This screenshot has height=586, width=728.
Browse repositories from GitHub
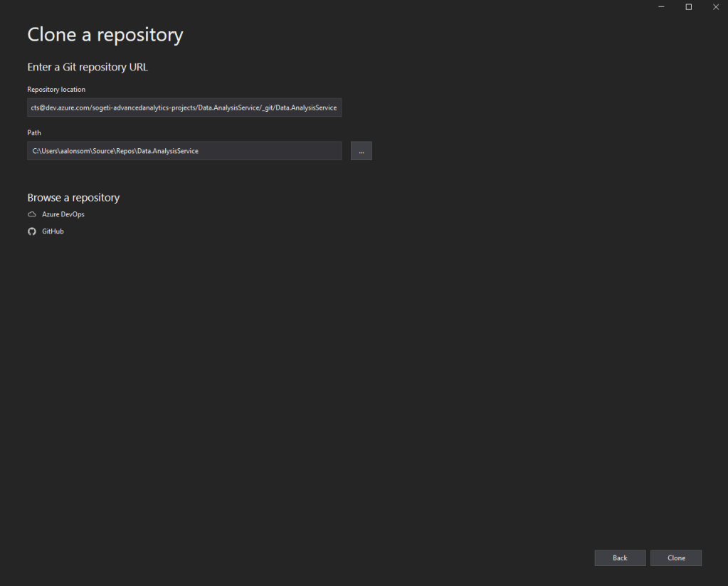coord(53,231)
